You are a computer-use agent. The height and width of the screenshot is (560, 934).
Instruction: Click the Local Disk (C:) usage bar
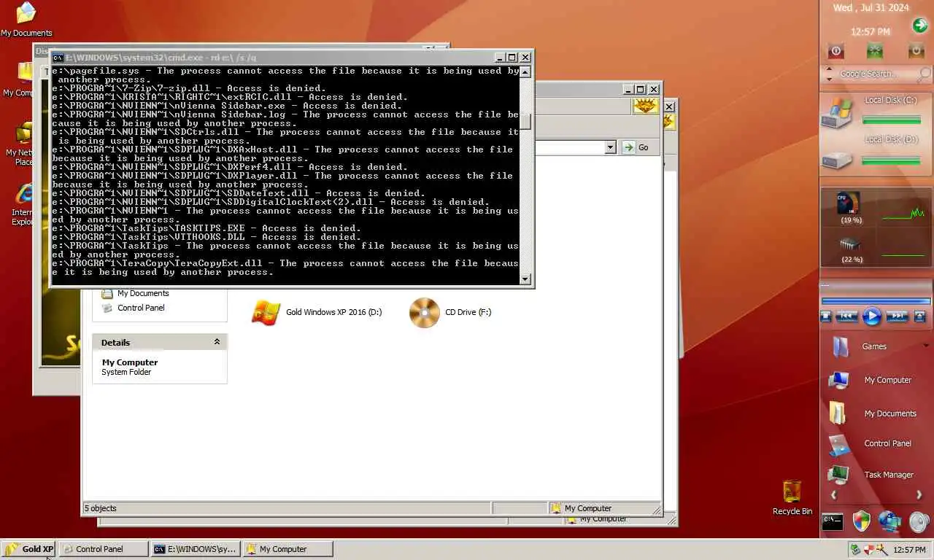pyautogui.click(x=891, y=120)
